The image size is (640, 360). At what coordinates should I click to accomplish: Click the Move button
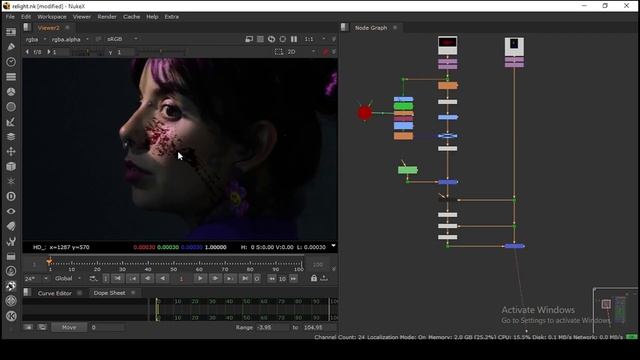click(x=69, y=327)
